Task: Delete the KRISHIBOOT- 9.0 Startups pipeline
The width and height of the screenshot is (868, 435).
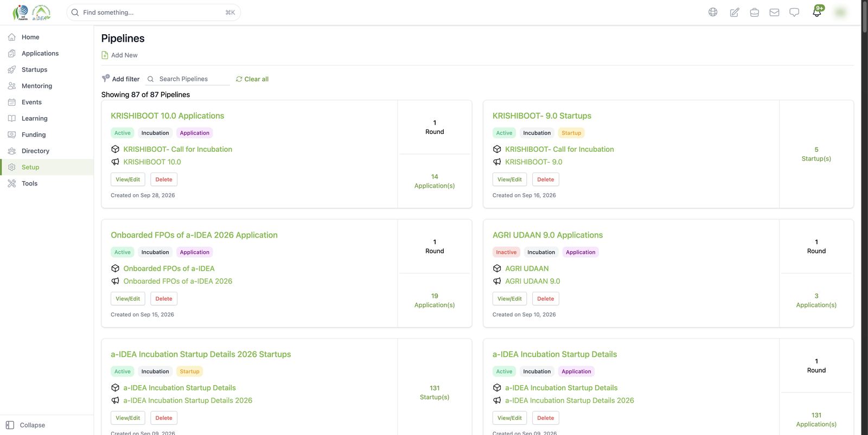Action: tap(545, 180)
